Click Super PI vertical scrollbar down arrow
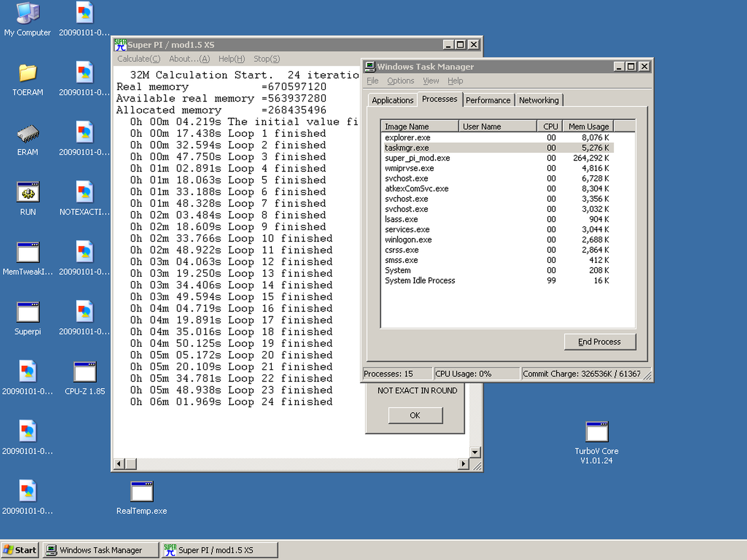The width and height of the screenshot is (747, 560). [x=475, y=452]
